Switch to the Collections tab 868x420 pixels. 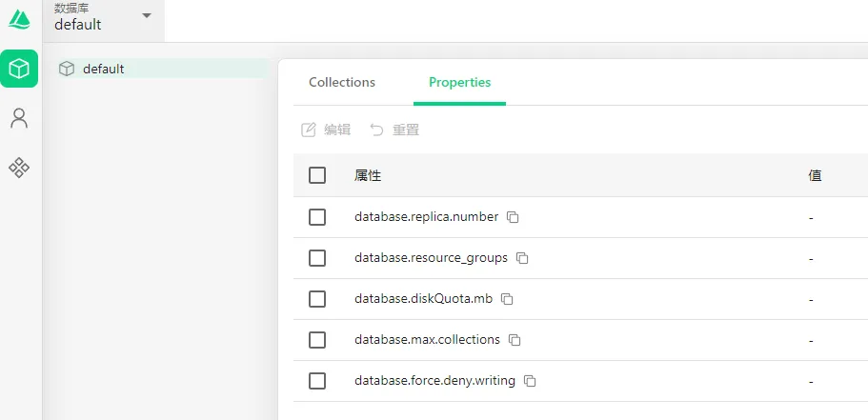point(342,83)
